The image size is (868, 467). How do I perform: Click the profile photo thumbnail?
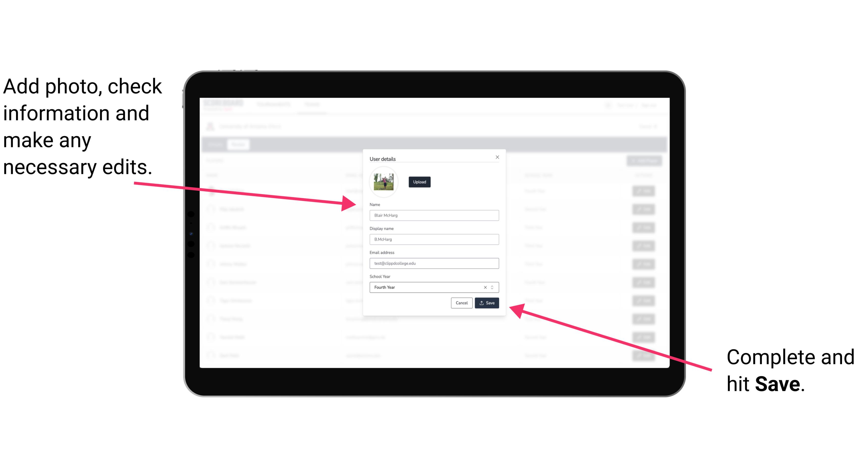click(x=384, y=182)
